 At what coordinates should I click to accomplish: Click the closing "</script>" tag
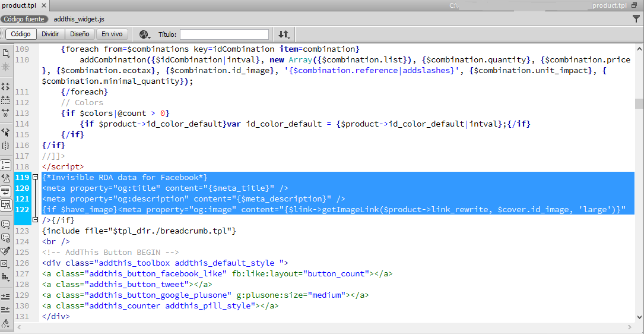coord(63,166)
